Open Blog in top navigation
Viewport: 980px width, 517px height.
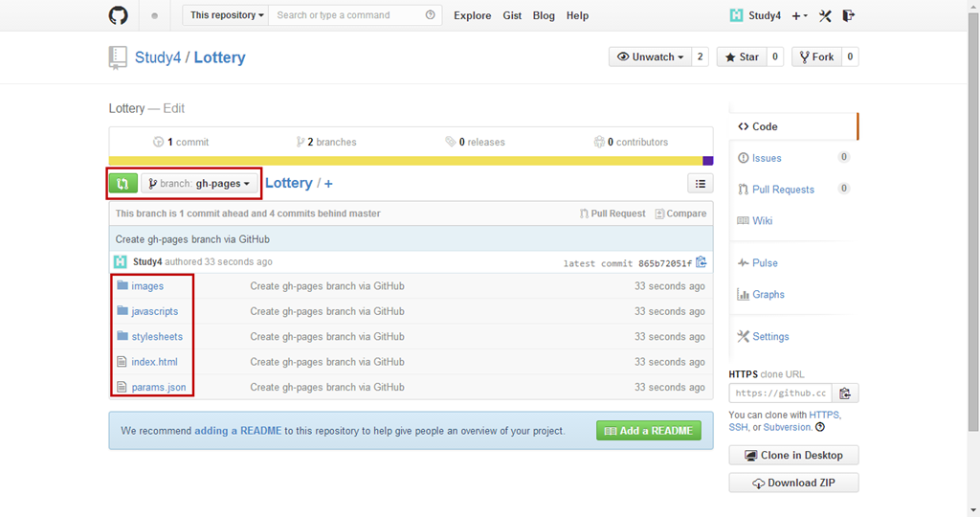coord(544,15)
